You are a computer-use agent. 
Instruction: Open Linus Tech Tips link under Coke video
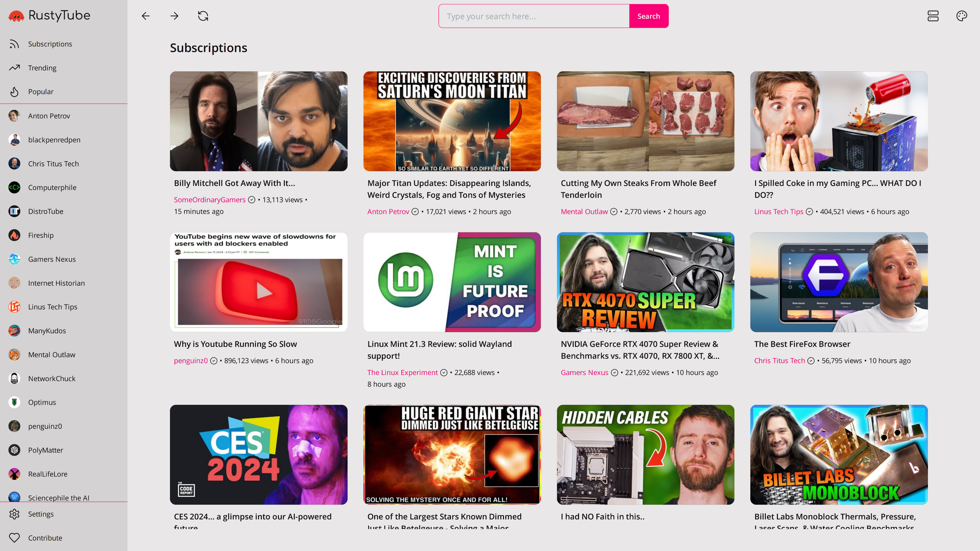click(779, 211)
